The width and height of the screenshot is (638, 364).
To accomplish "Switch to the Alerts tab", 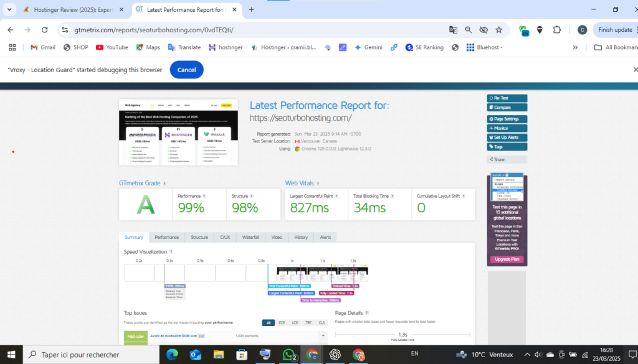I will coord(325,237).
